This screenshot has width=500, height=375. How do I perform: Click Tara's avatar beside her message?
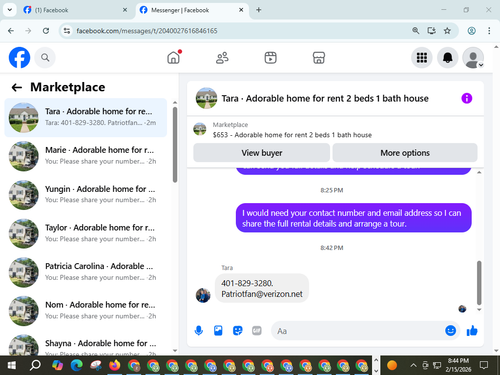[203, 295]
